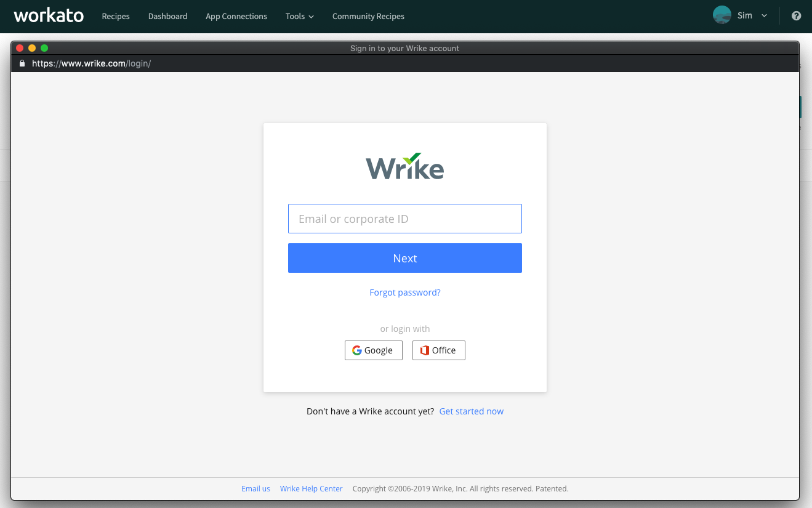Image resolution: width=812 pixels, height=508 pixels.
Task: Click Get started now to create an account
Action: (471, 411)
